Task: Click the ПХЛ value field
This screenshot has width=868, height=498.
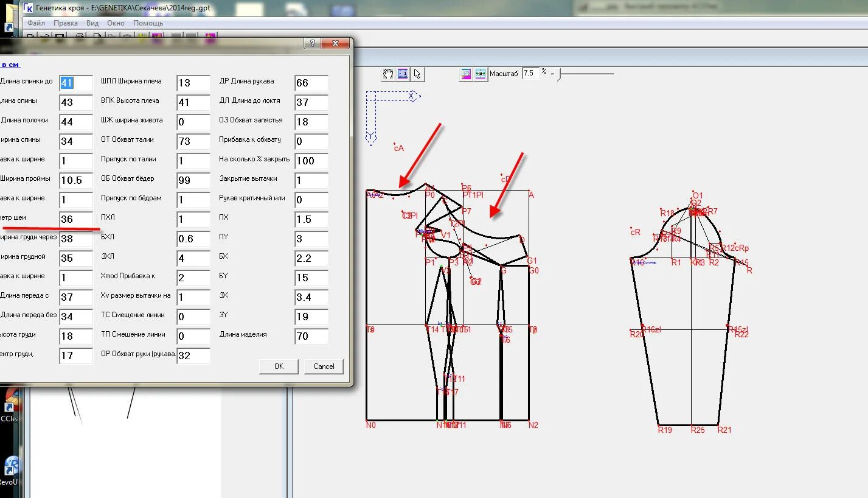Action: click(193, 219)
